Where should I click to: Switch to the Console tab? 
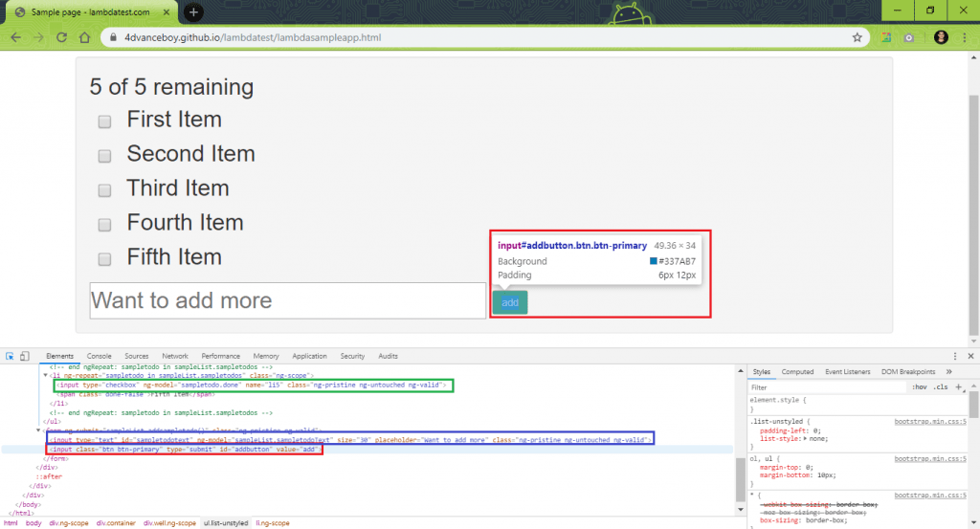[x=99, y=356]
